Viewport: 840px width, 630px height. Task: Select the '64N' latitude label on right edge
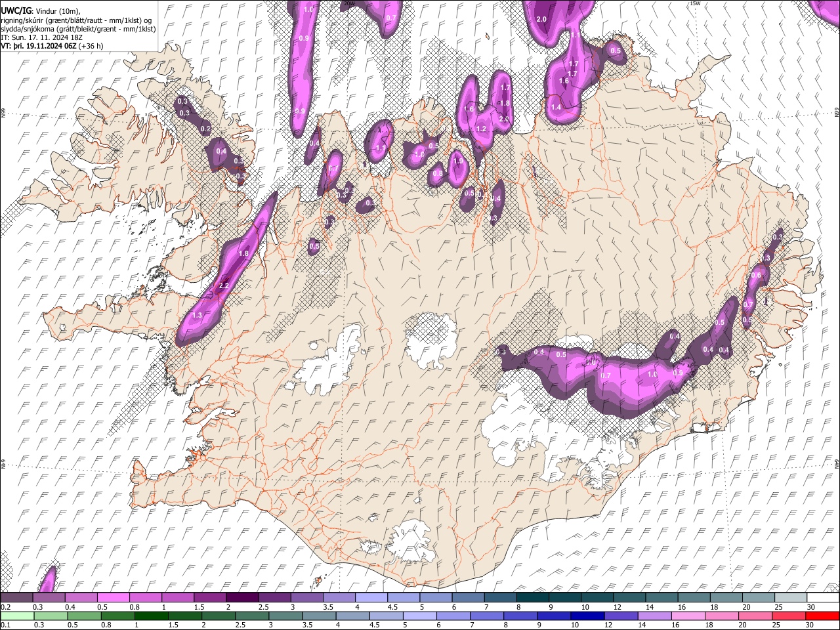coord(837,464)
